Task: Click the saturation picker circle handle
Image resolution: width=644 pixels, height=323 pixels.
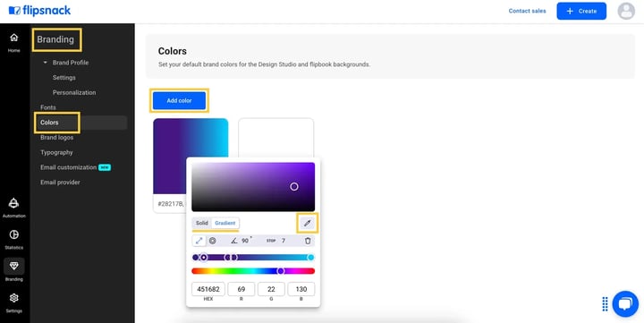Action: click(294, 187)
